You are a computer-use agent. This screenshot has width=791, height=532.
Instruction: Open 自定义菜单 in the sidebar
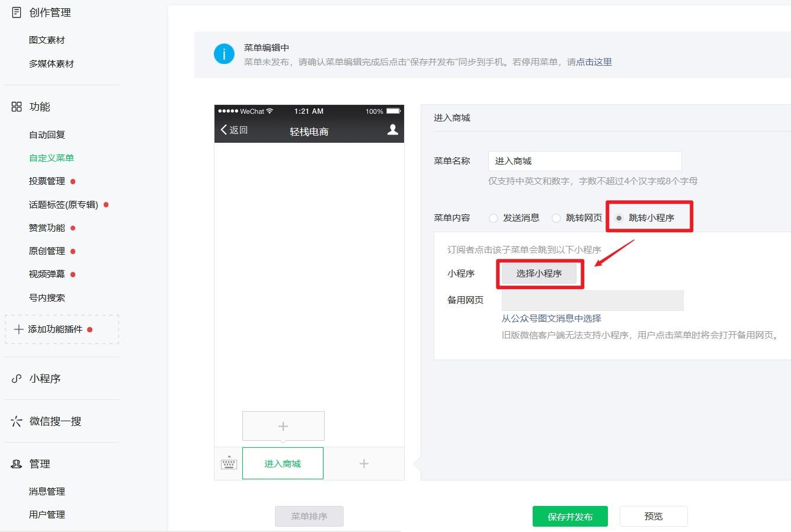coord(52,158)
